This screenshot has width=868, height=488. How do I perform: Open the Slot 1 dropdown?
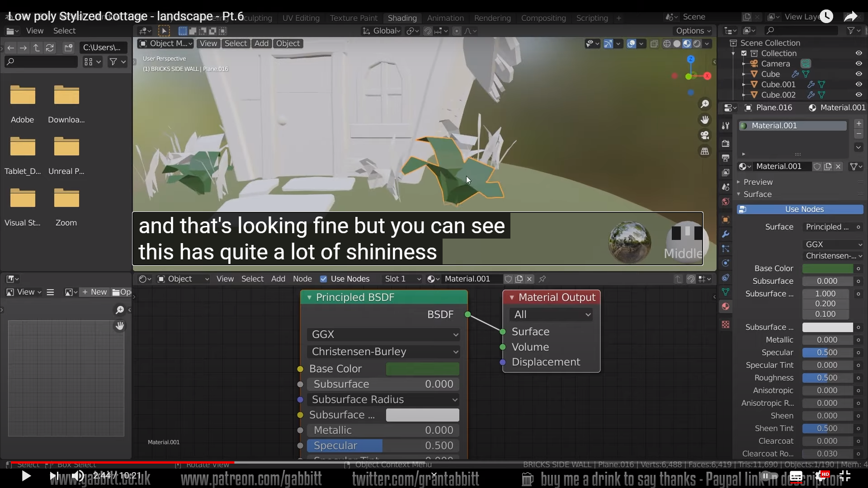402,279
